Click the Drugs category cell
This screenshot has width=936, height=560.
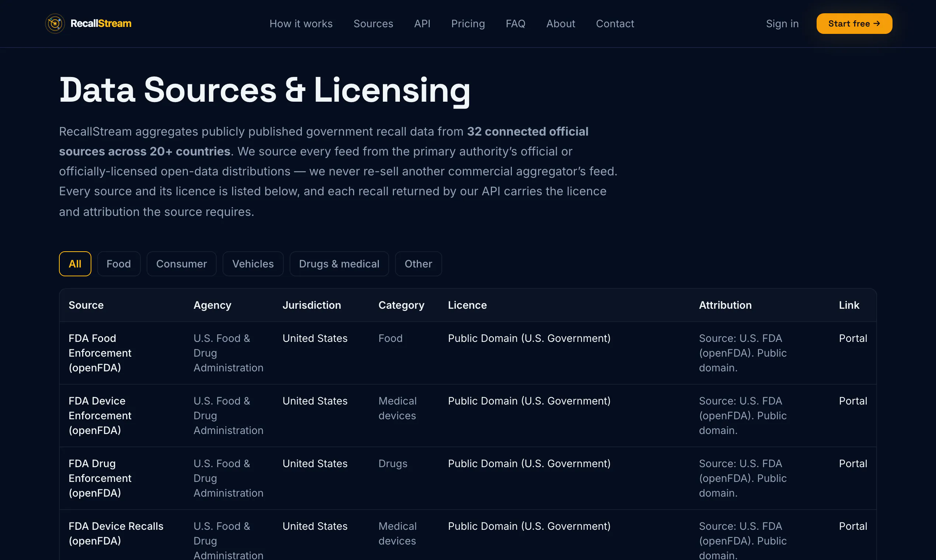click(393, 463)
